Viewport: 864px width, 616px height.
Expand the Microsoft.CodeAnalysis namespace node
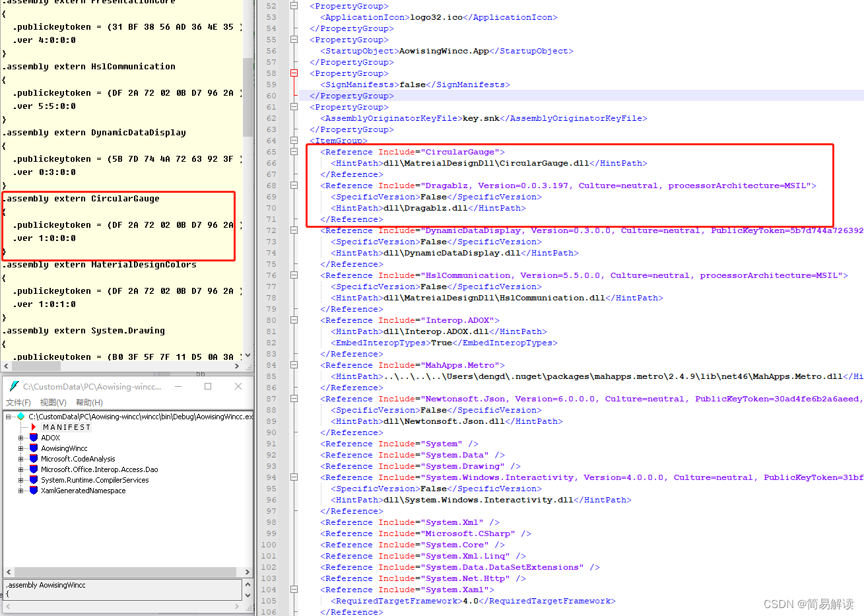20,459
